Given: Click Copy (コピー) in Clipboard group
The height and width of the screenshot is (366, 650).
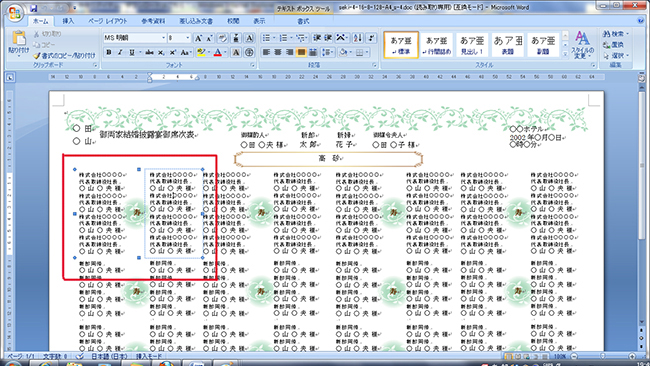Looking at the screenshot, I should pos(44,45).
